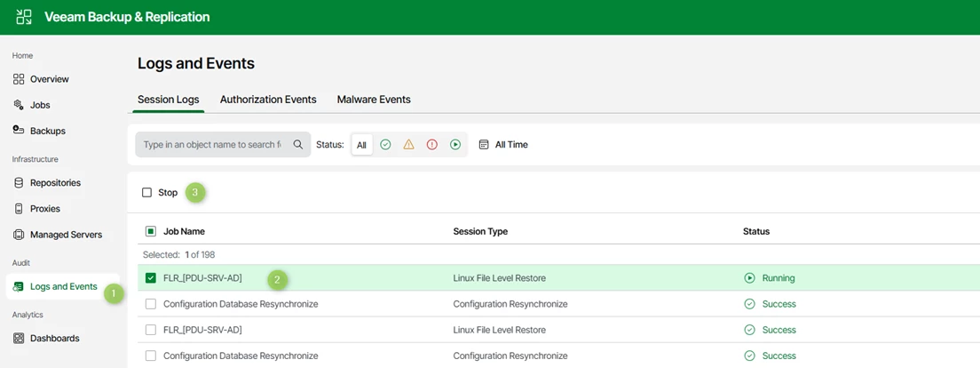Go to Jobs in the sidebar
The image size is (980, 368).
click(x=40, y=105)
